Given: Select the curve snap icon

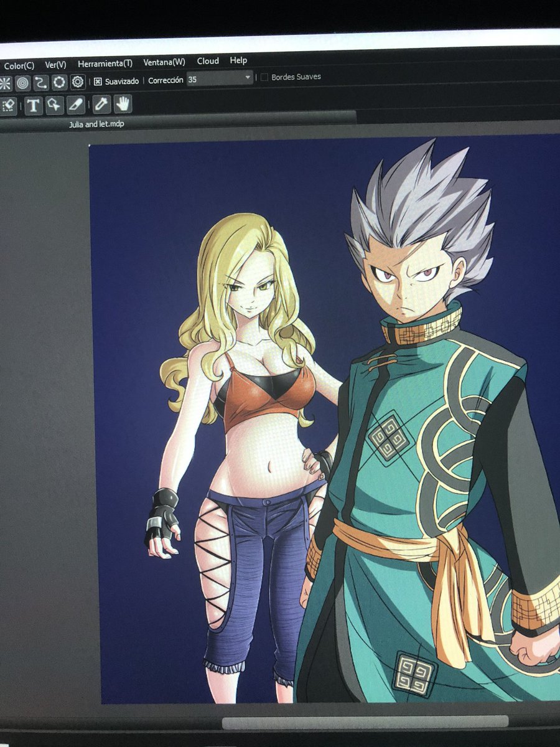Looking at the screenshot, I should click(x=41, y=82).
